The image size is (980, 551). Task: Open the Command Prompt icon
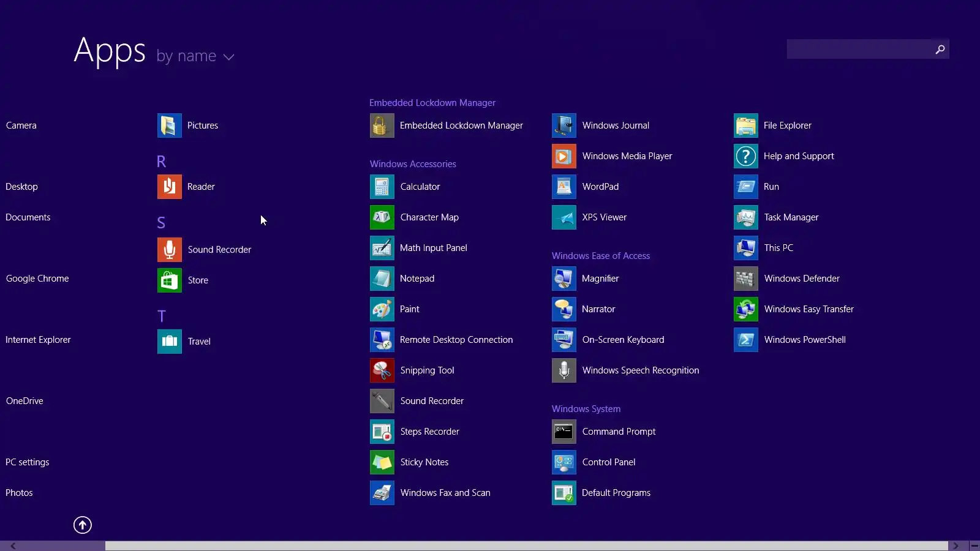(564, 432)
